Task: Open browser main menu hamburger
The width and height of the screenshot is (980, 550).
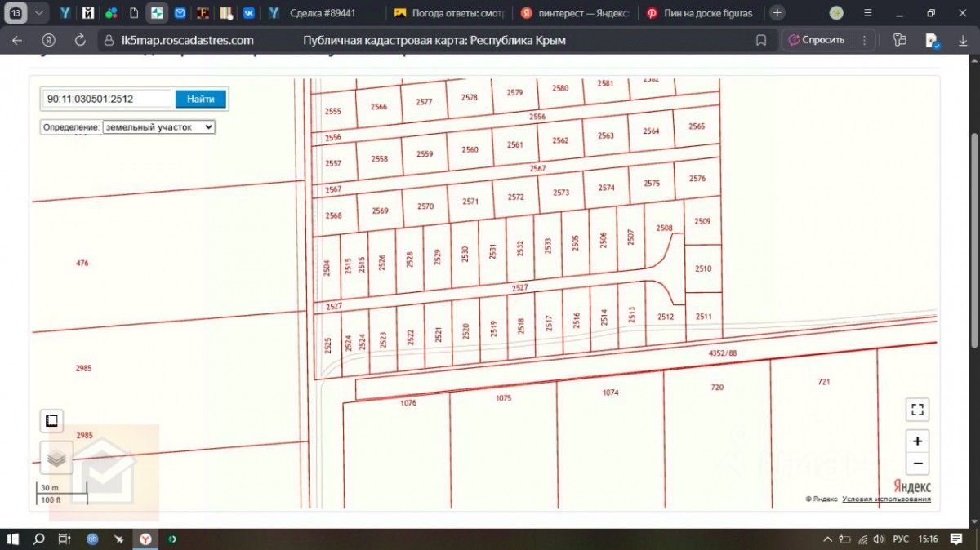Action: 867,13
